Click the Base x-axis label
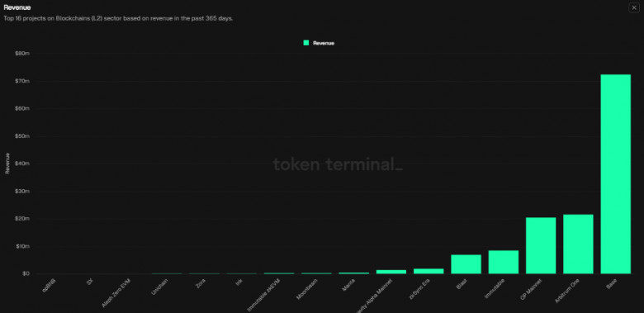This screenshot has width=644, height=313. click(x=612, y=284)
